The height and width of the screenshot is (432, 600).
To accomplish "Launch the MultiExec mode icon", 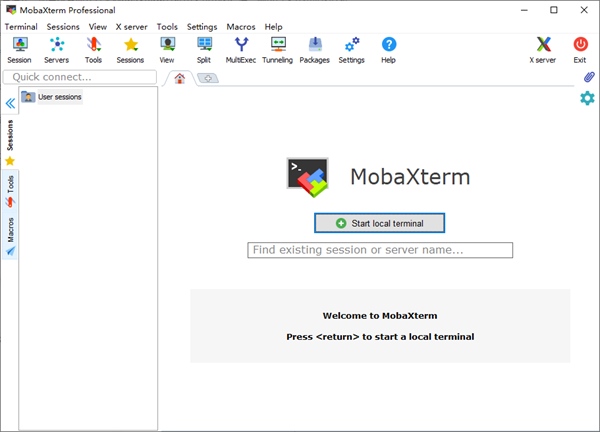I will (241, 49).
